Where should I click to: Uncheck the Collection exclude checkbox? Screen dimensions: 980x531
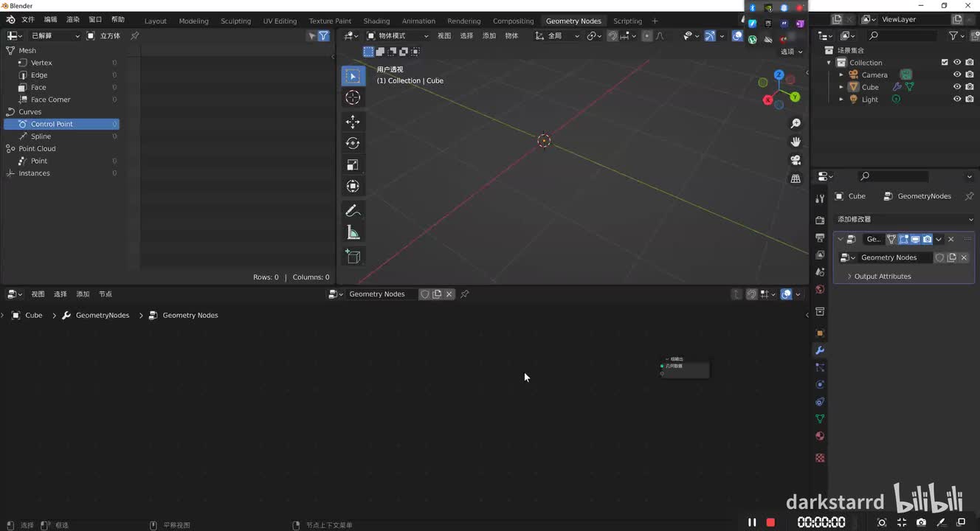pos(945,63)
